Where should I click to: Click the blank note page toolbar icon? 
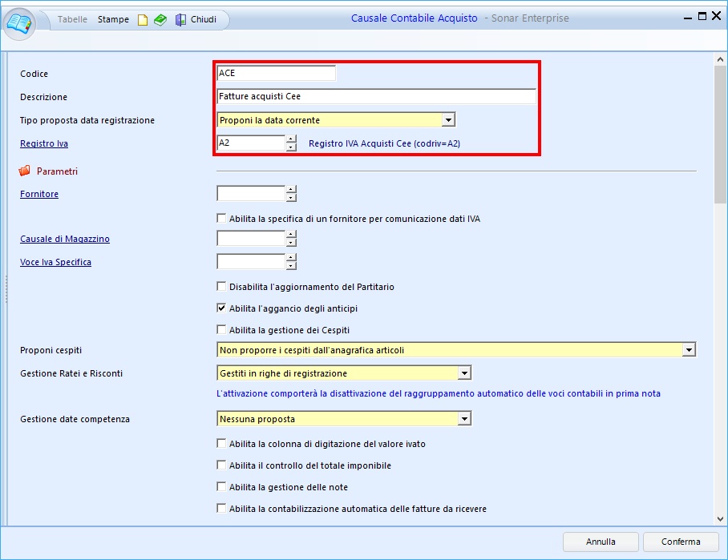[x=143, y=20]
